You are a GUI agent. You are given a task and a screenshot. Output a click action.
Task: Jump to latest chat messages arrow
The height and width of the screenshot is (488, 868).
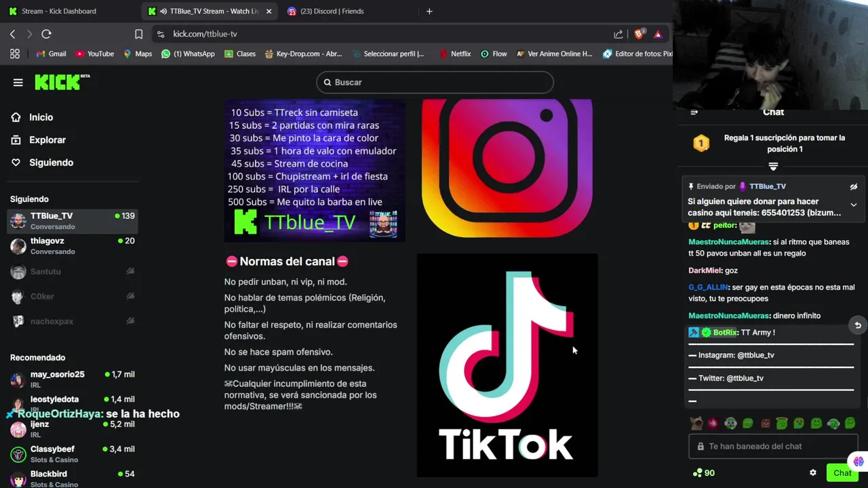pyautogui.click(x=858, y=325)
